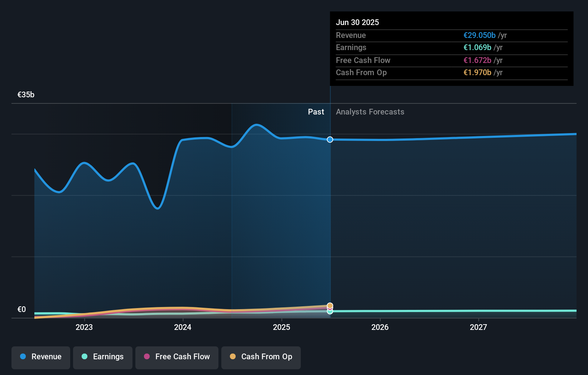Click the 2023 x-axis label
This screenshot has height=375, width=588.
coord(84,327)
